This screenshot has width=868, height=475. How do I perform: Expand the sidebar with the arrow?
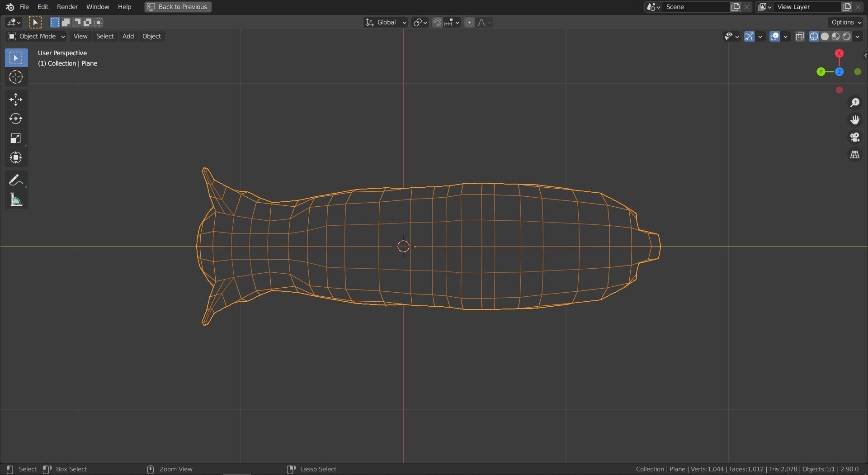[865, 56]
